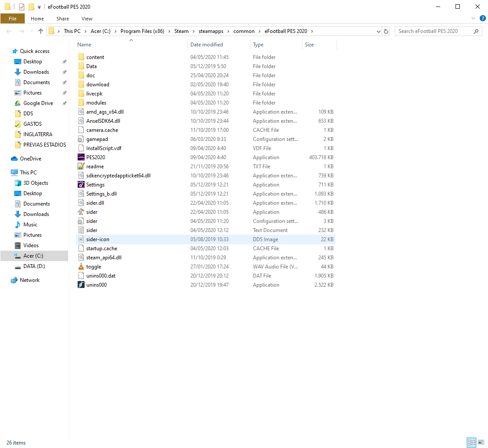Select GASTOS in Quick access

33,124
